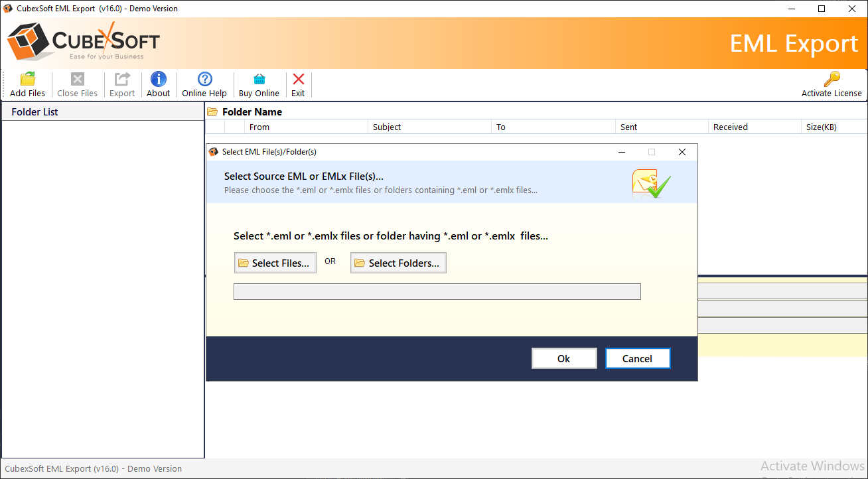The height and width of the screenshot is (479, 868).
Task: Click the Size(KB) column header
Action: (820, 127)
